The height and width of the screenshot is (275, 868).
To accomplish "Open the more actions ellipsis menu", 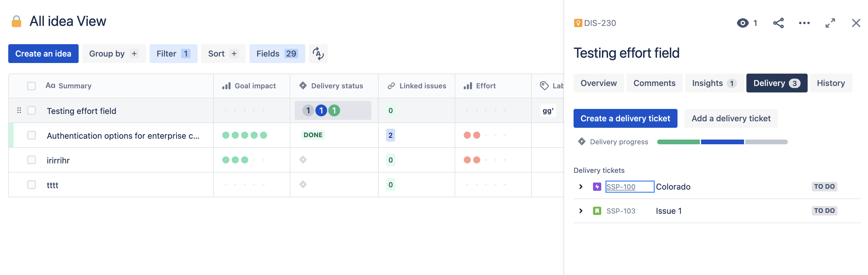I will [x=805, y=23].
